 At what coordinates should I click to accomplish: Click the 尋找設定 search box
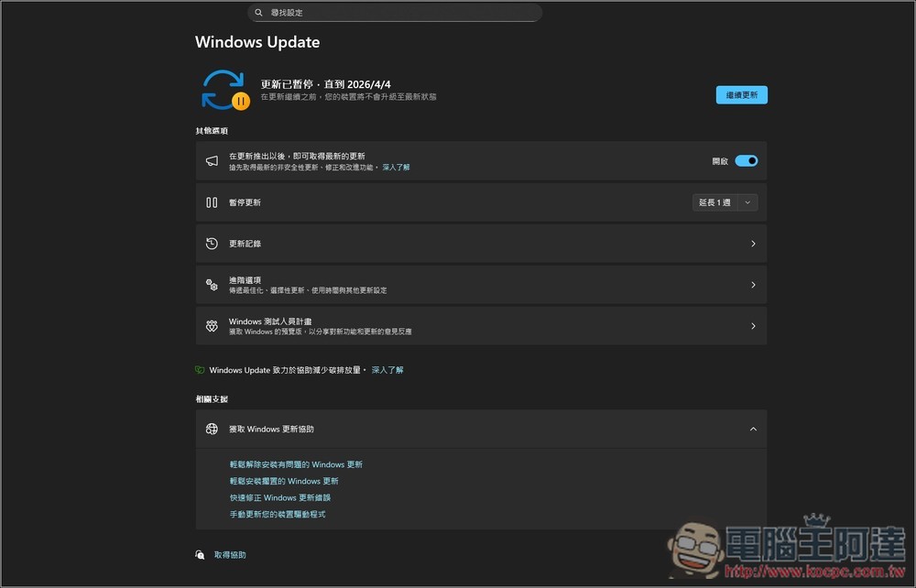click(x=394, y=12)
